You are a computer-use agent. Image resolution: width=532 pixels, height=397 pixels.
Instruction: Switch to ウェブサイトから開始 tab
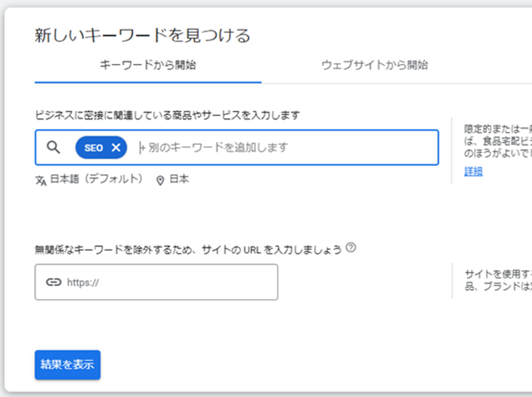coord(374,65)
